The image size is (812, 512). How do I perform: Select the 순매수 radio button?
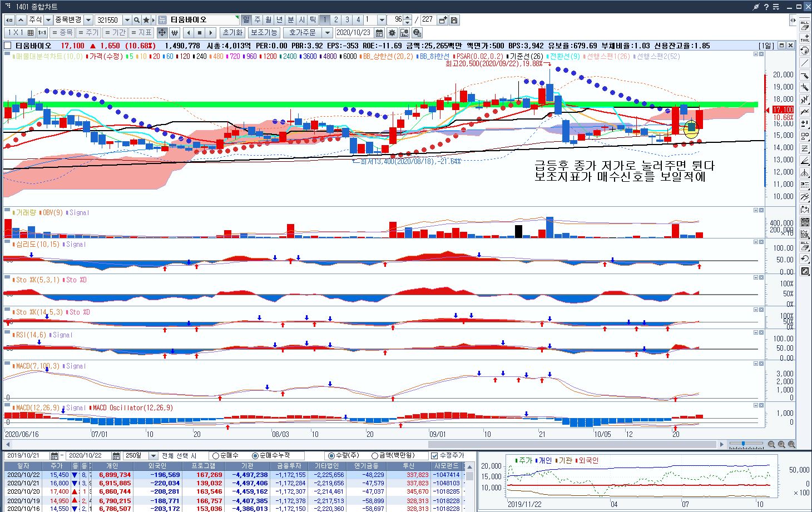[x=216, y=456]
